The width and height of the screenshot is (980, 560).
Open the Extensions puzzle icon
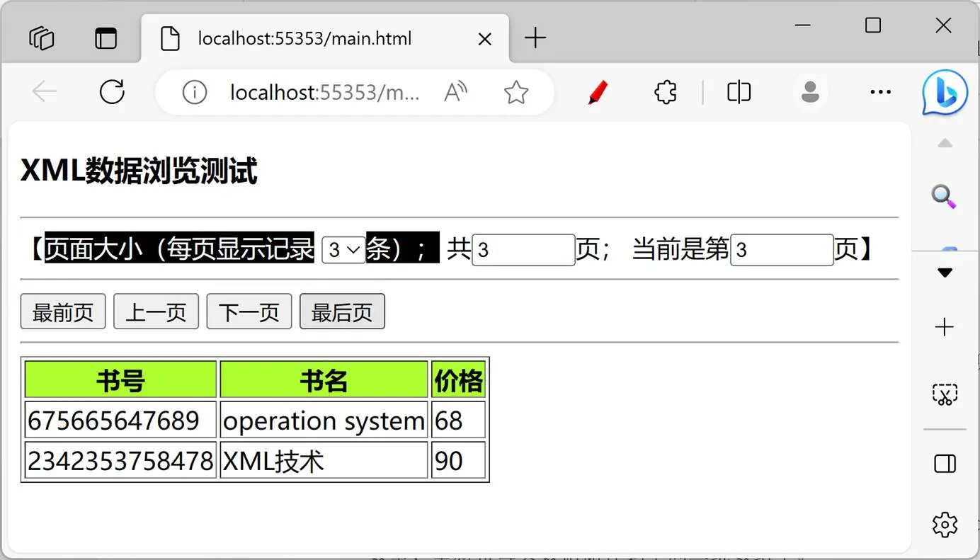666,92
